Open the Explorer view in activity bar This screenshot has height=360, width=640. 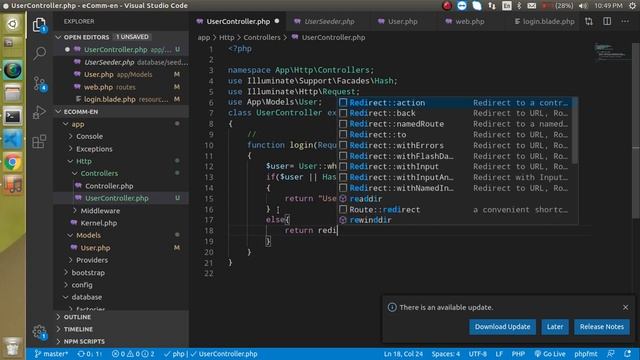pyautogui.click(x=39, y=25)
